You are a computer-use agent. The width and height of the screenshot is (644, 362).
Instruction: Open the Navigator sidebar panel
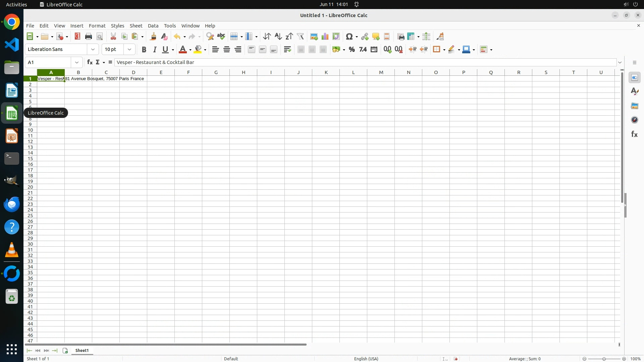[634, 120]
